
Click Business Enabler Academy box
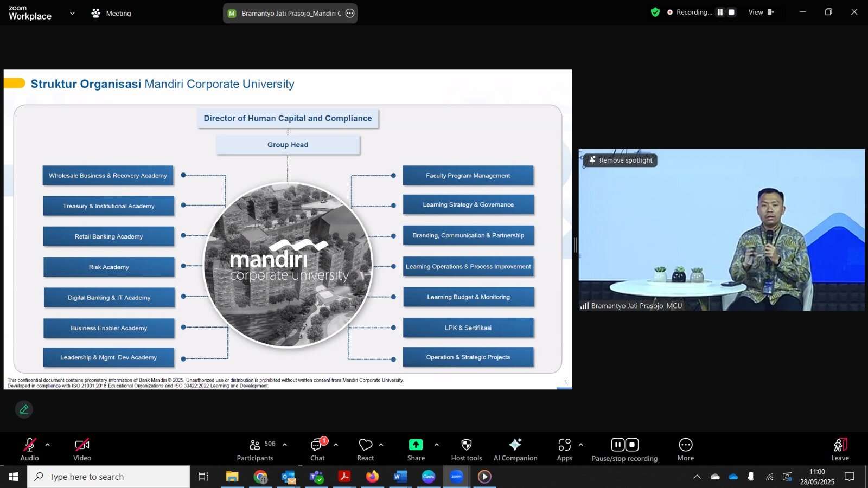(108, 328)
